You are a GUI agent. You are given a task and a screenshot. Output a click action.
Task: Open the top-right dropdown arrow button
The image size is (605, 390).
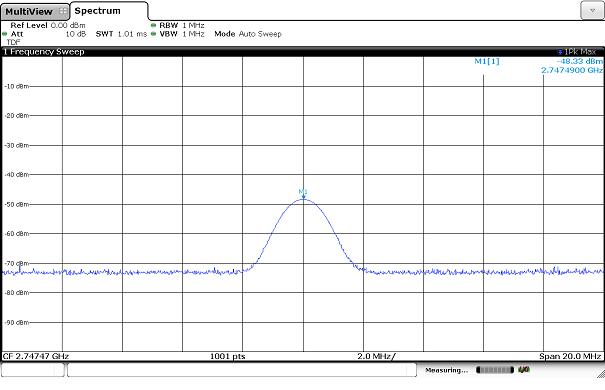(x=592, y=11)
